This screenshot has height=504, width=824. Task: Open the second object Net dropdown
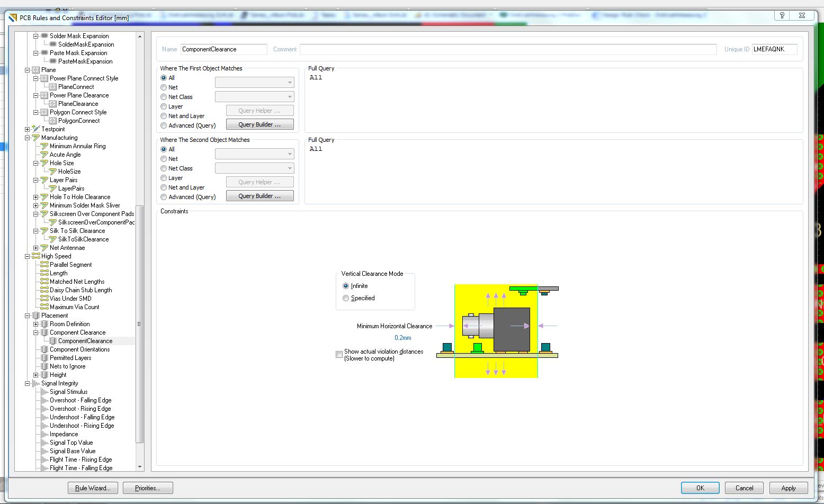[254, 154]
